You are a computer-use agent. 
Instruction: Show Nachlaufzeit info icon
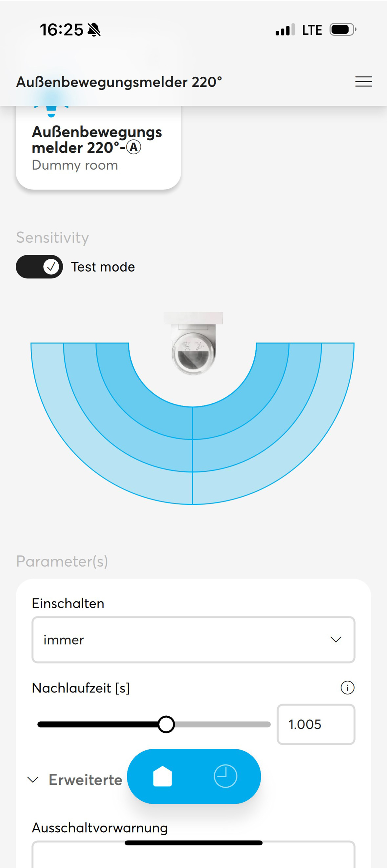347,688
